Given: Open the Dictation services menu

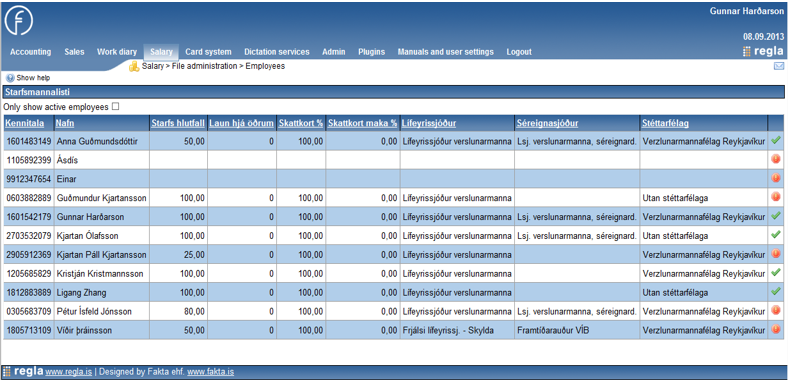Looking at the screenshot, I should click(277, 52).
